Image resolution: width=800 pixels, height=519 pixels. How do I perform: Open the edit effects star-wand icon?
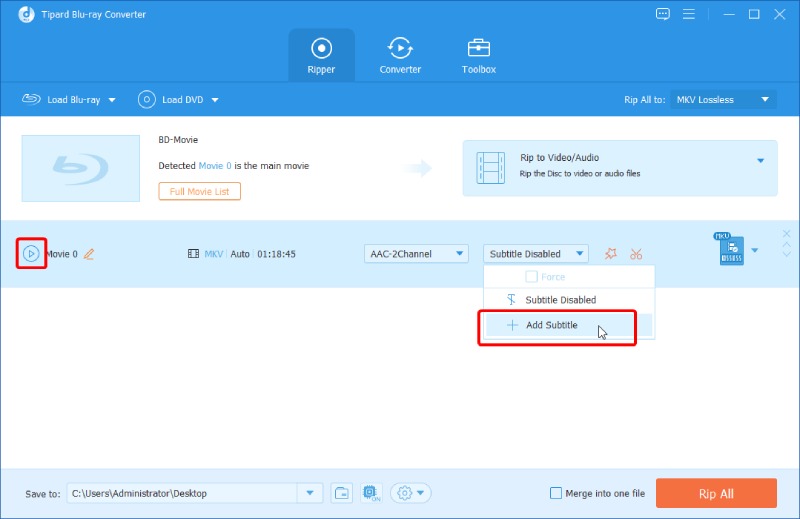(x=611, y=254)
